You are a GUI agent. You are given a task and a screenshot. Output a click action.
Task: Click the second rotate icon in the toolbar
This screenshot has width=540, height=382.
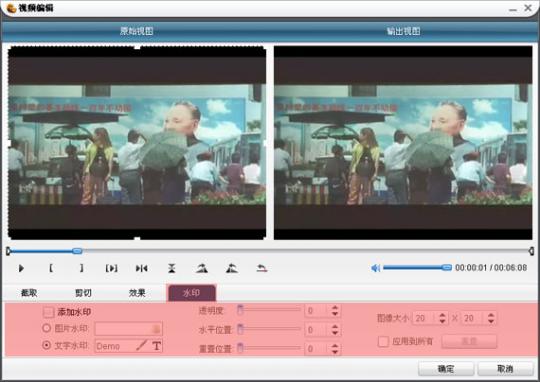point(232,268)
